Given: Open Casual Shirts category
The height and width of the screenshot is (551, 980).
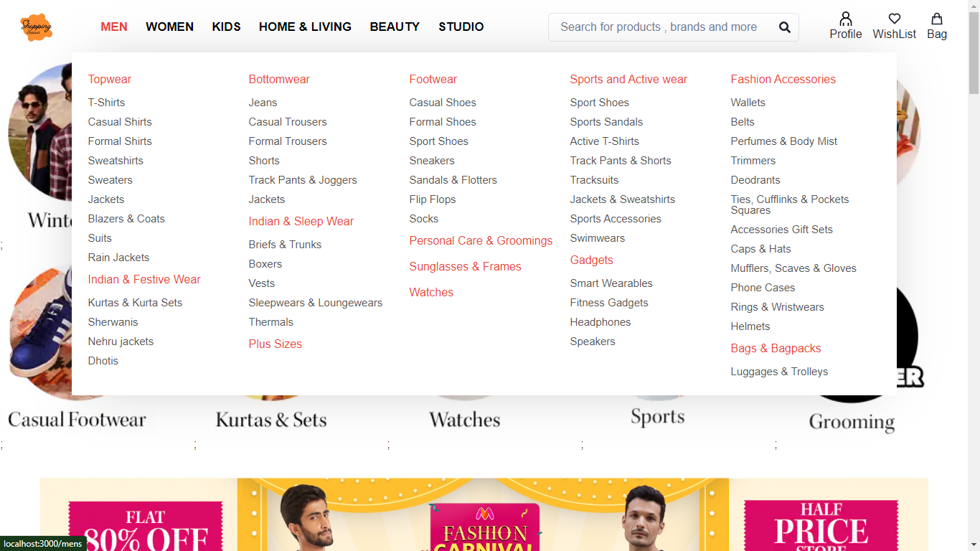Looking at the screenshot, I should point(120,122).
